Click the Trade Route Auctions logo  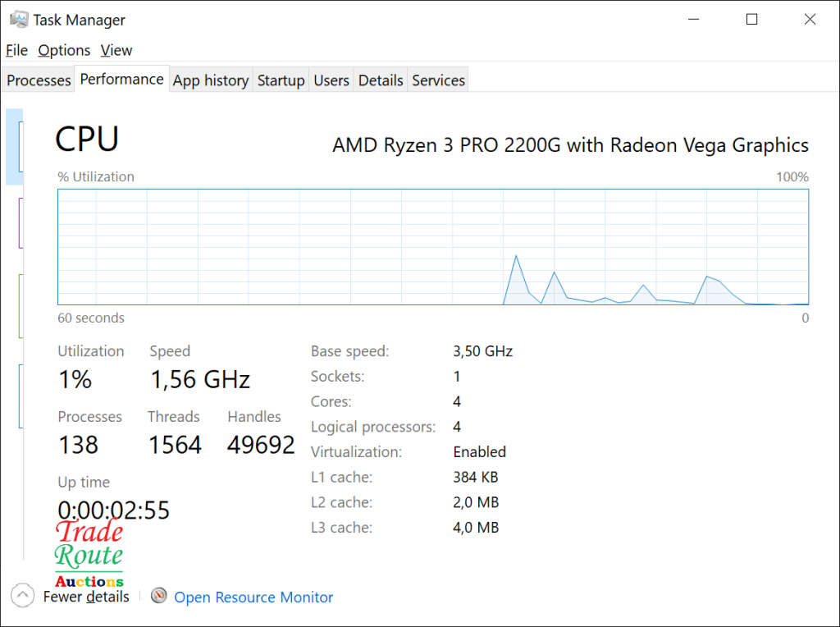89,551
